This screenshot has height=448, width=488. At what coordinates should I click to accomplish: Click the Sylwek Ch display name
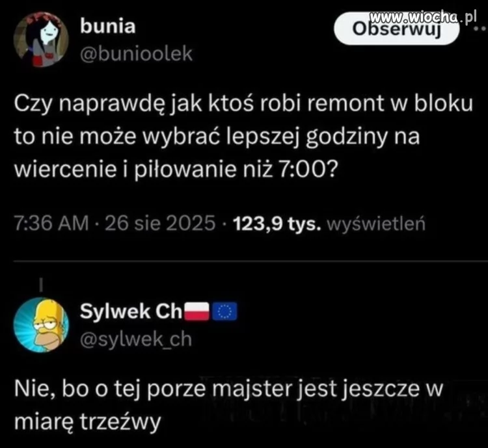coord(131,311)
